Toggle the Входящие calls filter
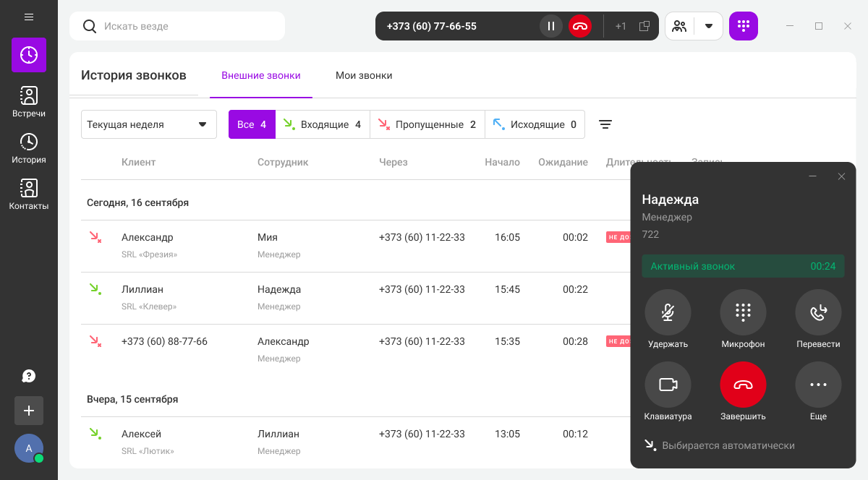The width and height of the screenshot is (868, 480). tap(323, 124)
